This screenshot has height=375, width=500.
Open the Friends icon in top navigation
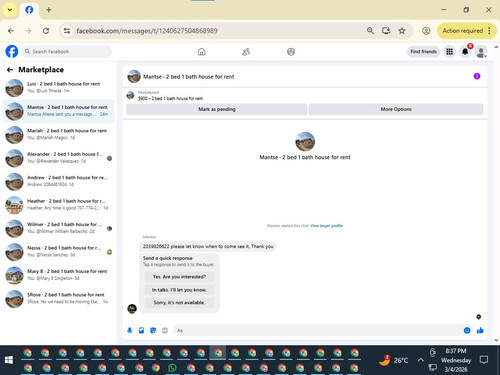point(246,52)
